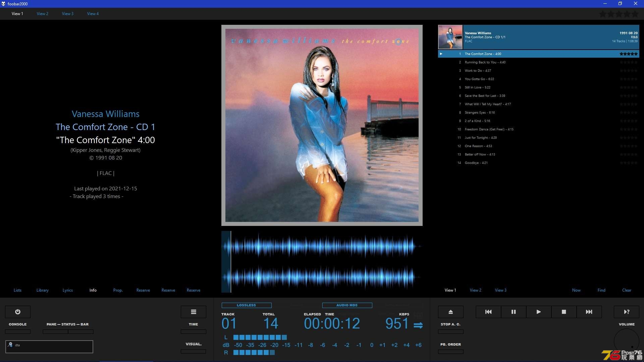The width and height of the screenshot is (644, 362).
Task: Select track 'One Reason - 4:53'
Action: (x=539, y=146)
